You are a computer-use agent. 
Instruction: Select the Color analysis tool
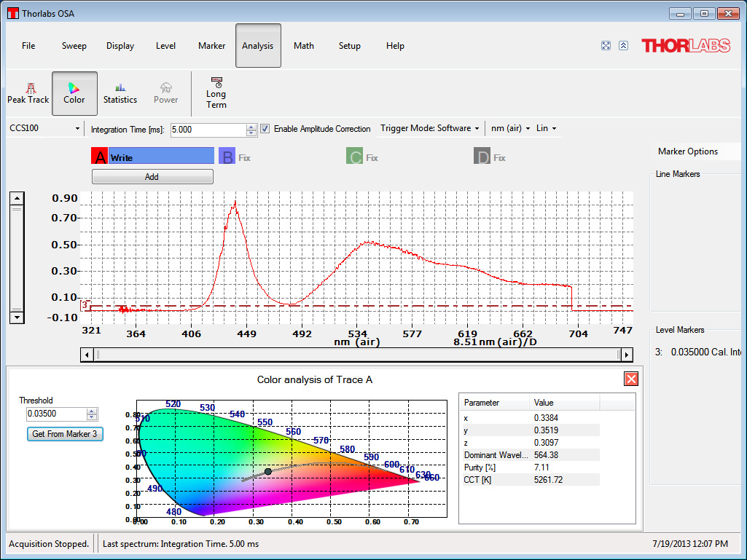point(74,93)
